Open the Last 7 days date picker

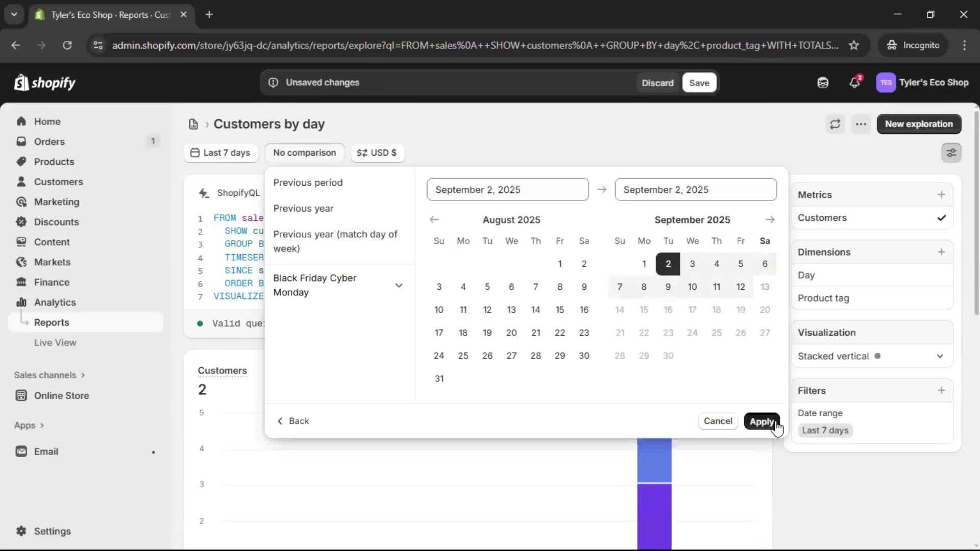pyautogui.click(x=220, y=153)
